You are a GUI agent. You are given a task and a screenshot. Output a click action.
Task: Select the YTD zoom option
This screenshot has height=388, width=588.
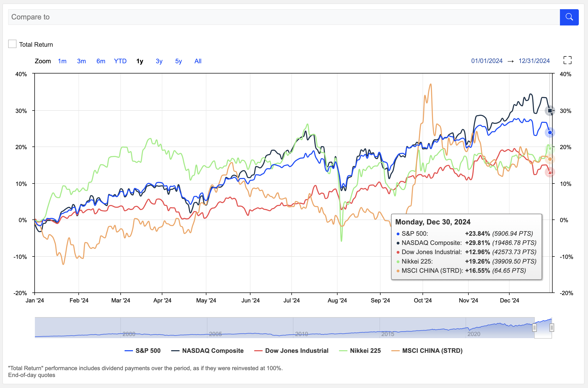(x=120, y=61)
